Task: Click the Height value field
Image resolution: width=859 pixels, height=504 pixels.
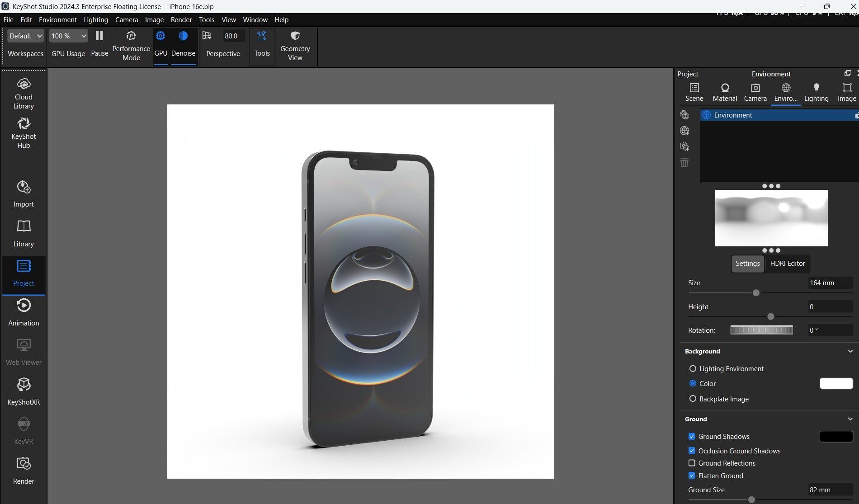Action: point(830,307)
